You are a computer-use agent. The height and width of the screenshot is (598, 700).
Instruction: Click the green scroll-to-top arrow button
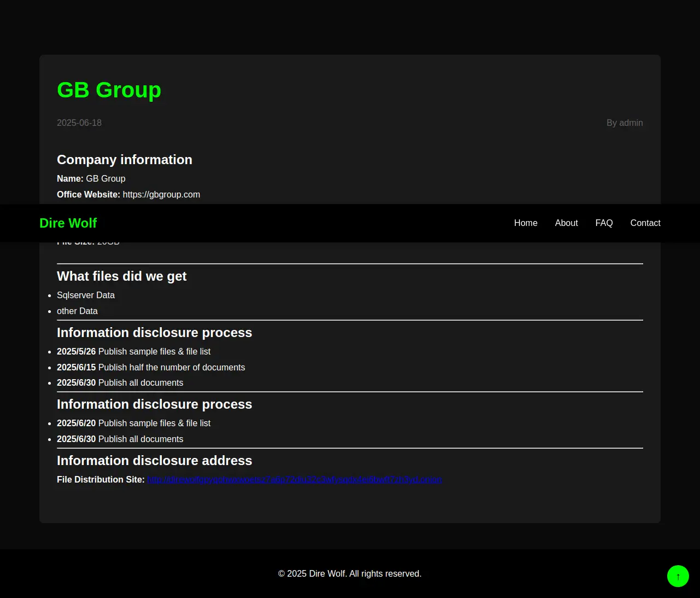point(678,576)
